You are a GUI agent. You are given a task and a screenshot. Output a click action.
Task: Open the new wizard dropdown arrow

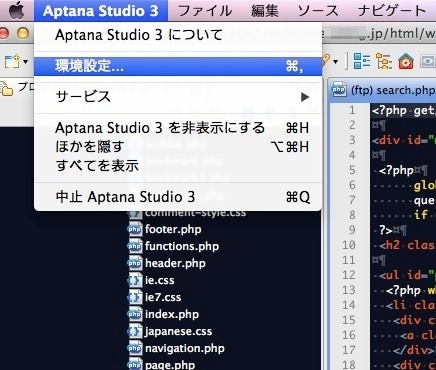(x=26, y=62)
